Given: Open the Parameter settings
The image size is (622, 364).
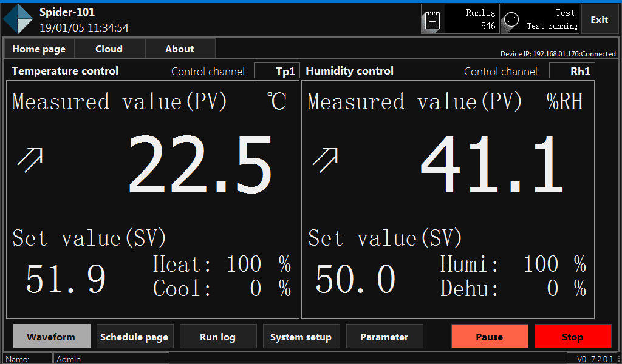Looking at the screenshot, I should coord(384,337).
